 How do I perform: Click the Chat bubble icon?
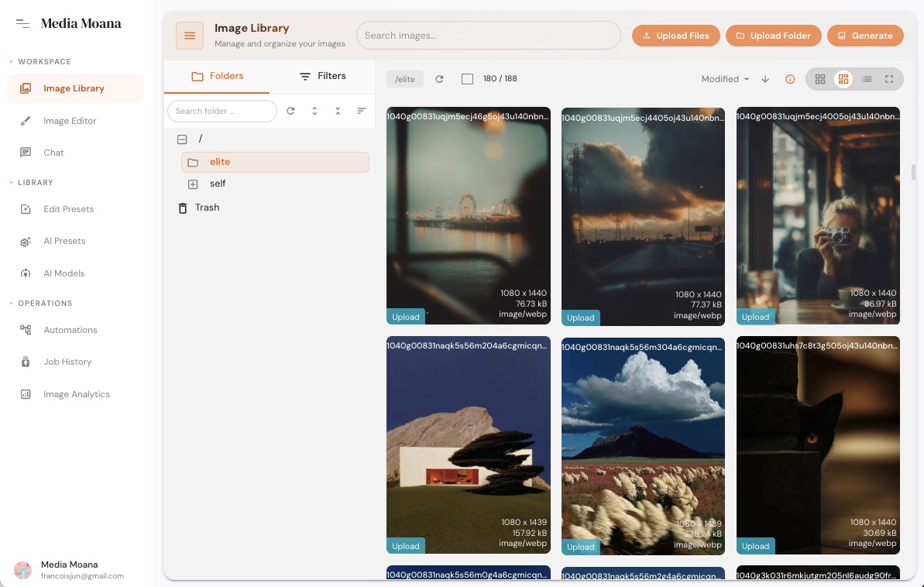click(x=26, y=153)
